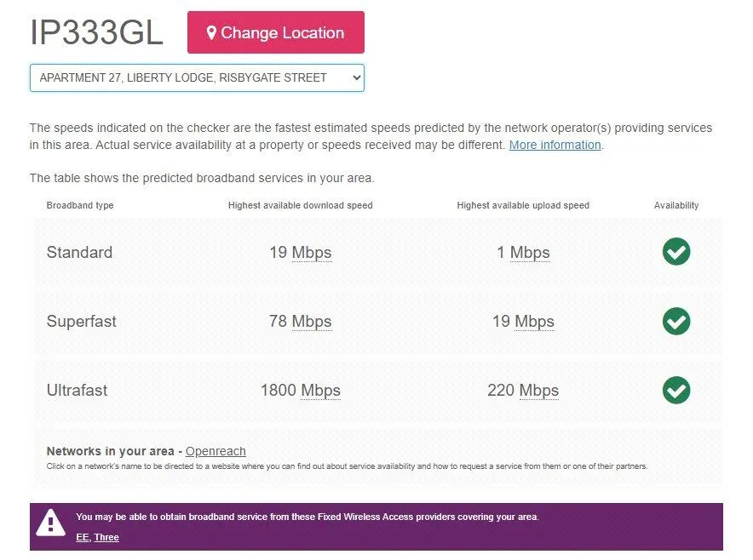Click Mbps abbreviation beside Ultrafast 1800 download
753x560 pixels.
click(320, 391)
